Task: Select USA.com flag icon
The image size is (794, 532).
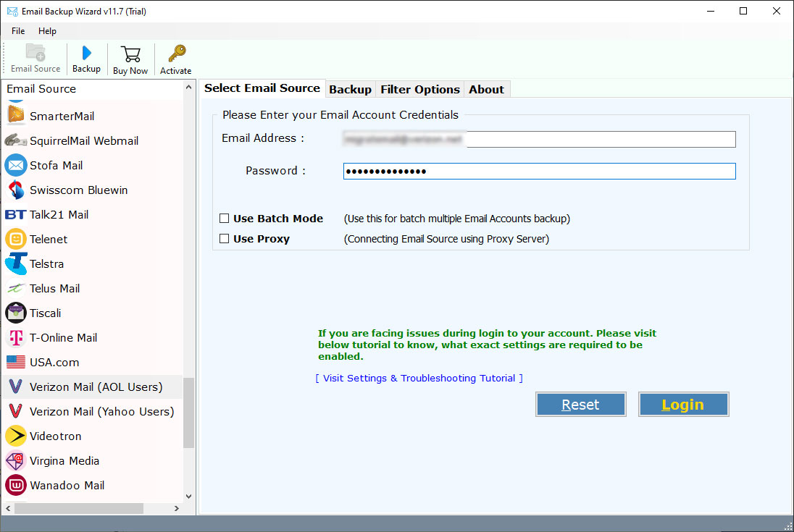Action: (x=16, y=362)
